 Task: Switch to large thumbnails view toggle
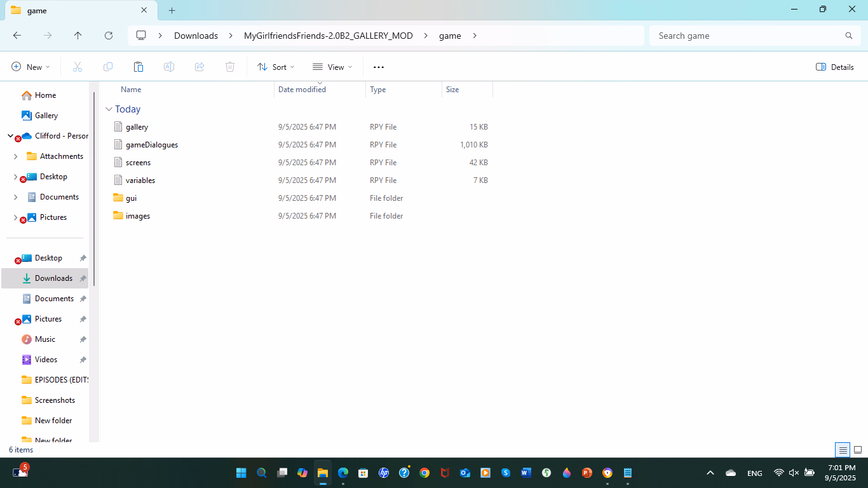pyautogui.click(x=857, y=450)
